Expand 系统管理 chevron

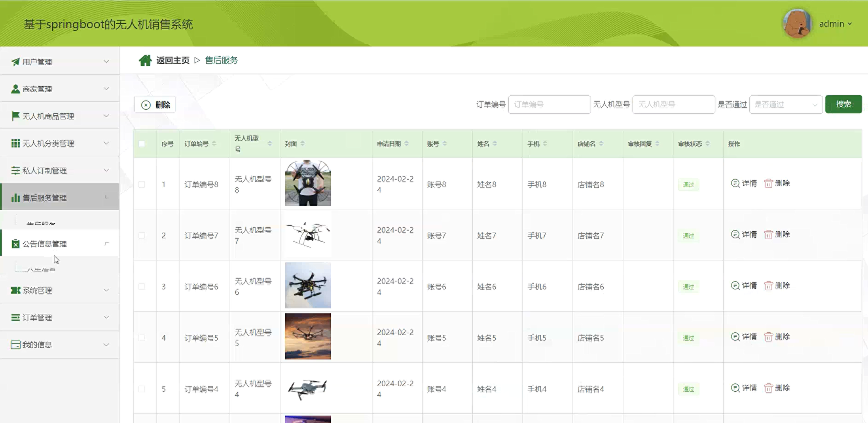[106, 290]
